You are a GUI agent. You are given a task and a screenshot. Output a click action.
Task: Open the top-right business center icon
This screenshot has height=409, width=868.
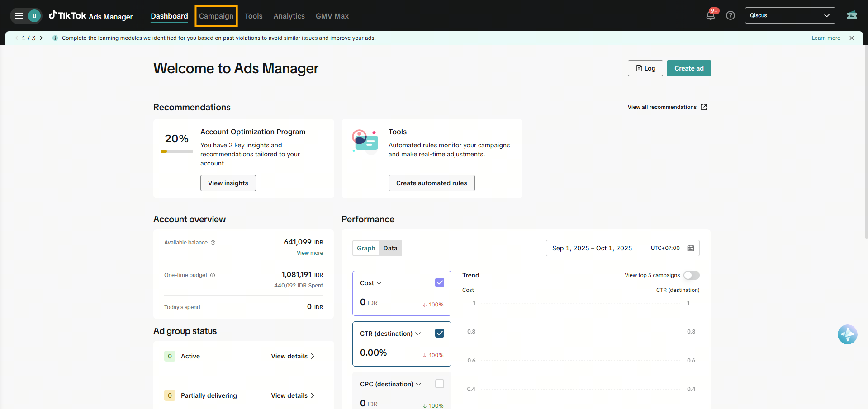click(x=852, y=15)
